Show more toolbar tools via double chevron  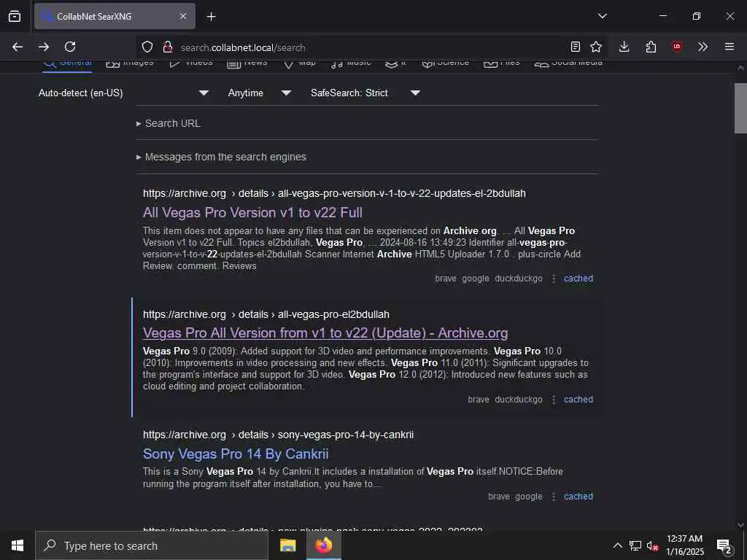coord(703,47)
